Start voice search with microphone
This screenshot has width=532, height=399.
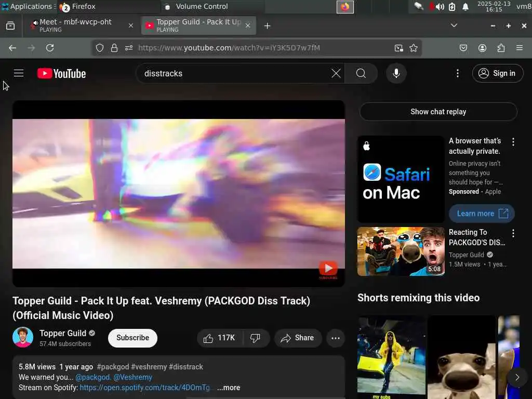(396, 73)
